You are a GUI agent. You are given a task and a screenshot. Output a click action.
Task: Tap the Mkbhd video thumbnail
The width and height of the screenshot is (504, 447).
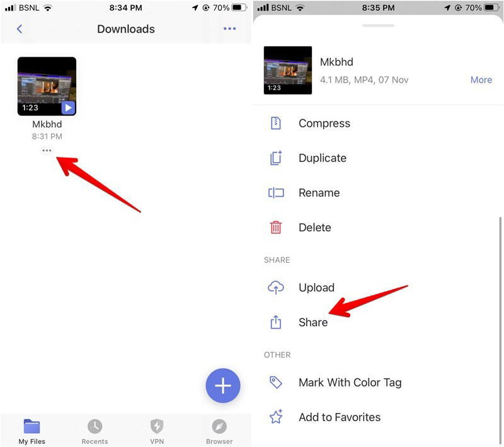(x=47, y=86)
